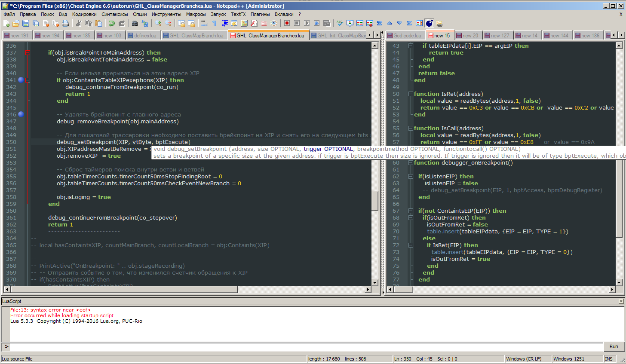This screenshot has width=626, height=364.
Task: Click the ABC spell-check toolbar icon
Action: coord(340,23)
